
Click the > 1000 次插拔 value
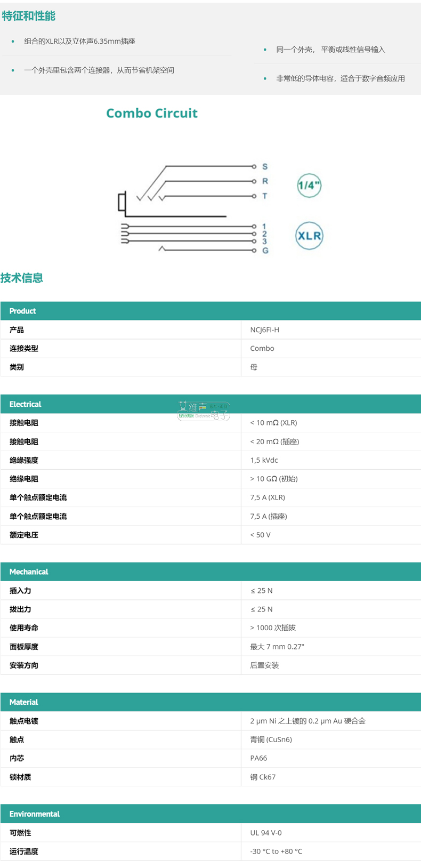[273, 628]
